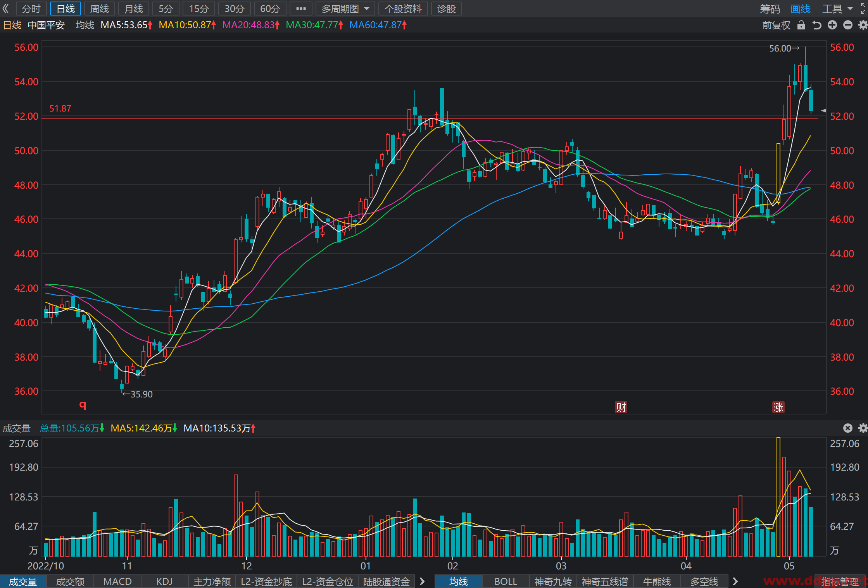Click the 涨 marker on chart
This screenshot has width=868, height=588.
click(778, 407)
